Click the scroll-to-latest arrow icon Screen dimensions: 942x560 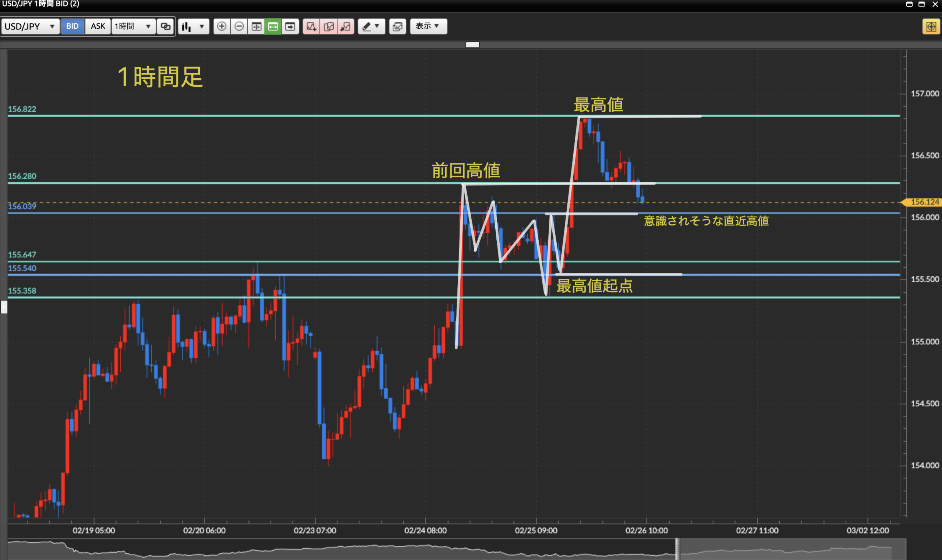[290, 26]
